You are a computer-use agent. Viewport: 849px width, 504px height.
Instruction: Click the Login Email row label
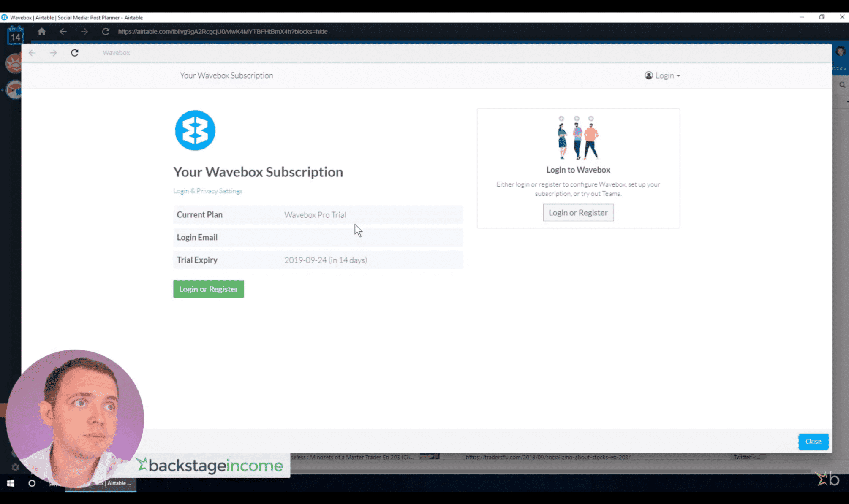[197, 237]
